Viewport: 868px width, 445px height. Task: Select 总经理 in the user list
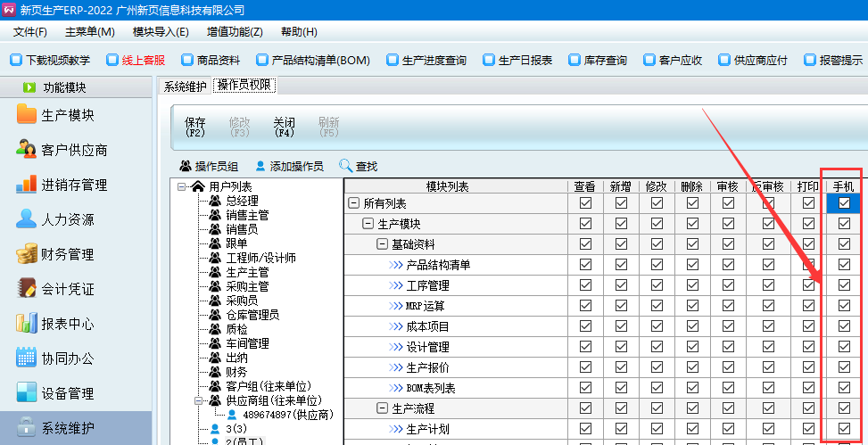[241, 201]
